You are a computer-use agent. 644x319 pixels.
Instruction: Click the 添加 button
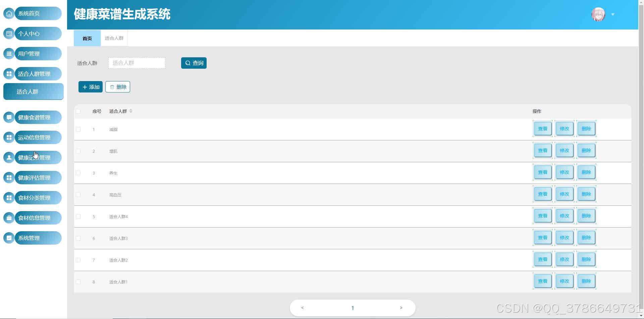91,87
